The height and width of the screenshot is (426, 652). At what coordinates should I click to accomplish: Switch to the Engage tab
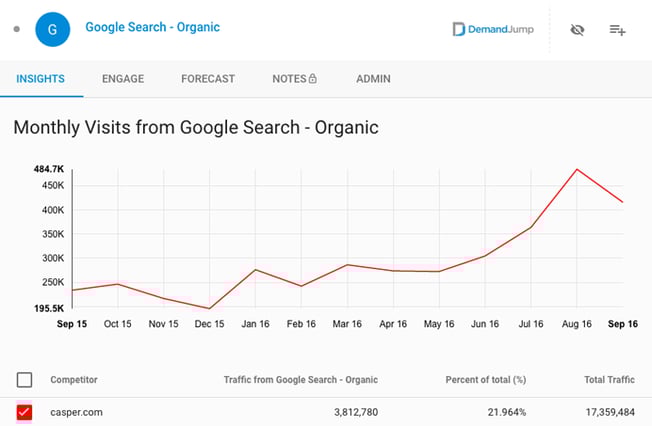tap(123, 79)
